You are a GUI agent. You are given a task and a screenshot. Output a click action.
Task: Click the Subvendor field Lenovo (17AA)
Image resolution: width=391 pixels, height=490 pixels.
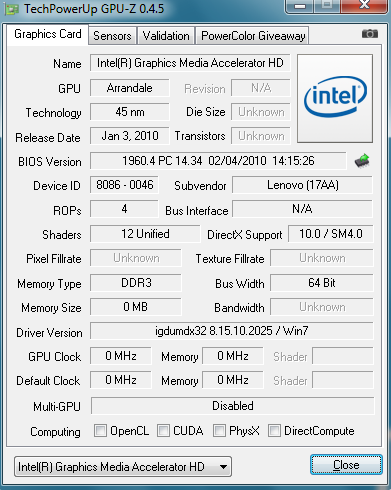[x=302, y=185]
